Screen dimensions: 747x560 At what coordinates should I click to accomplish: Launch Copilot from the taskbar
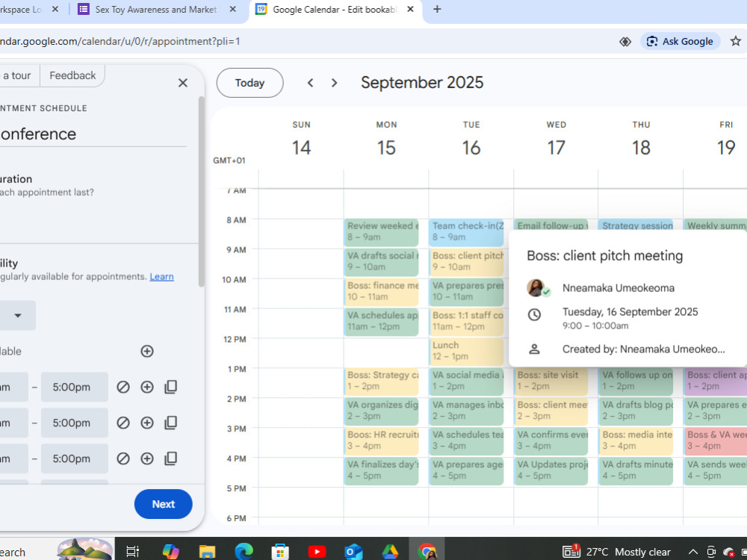tap(170, 552)
